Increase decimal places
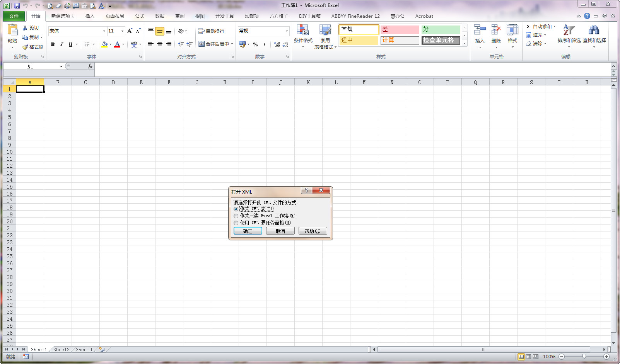Image resolution: width=620 pixels, height=364 pixels. coord(277,44)
